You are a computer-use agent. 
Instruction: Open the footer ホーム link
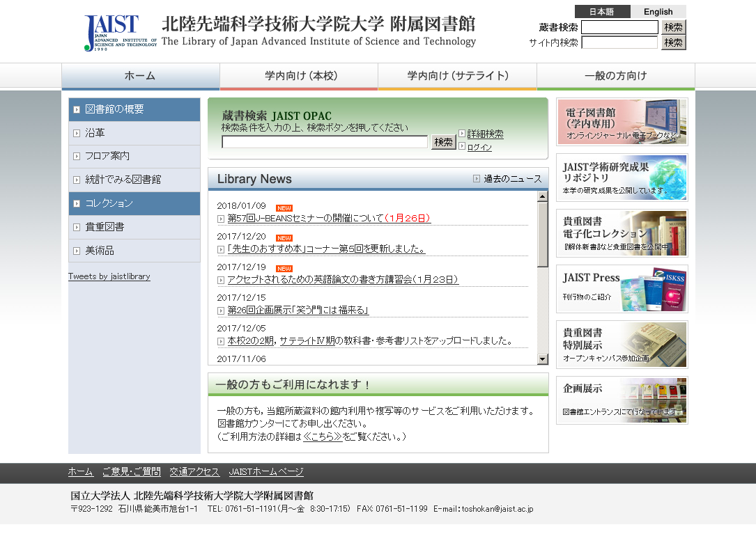pyautogui.click(x=81, y=472)
